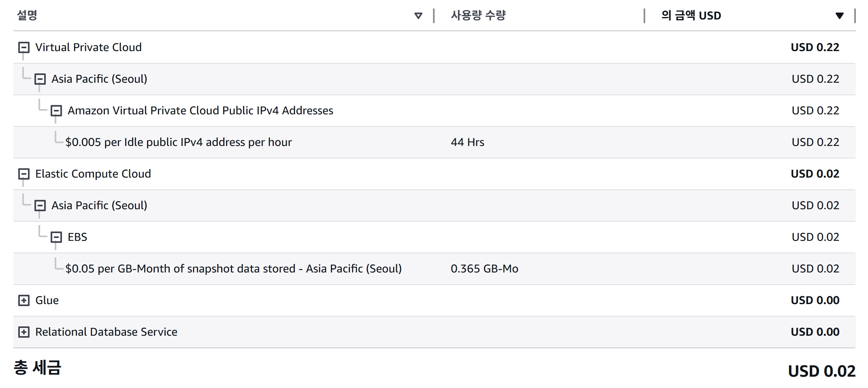Select '$0.005 per Idle public IPv4 address' line
This screenshot has width=868, height=388.
click(179, 142)
